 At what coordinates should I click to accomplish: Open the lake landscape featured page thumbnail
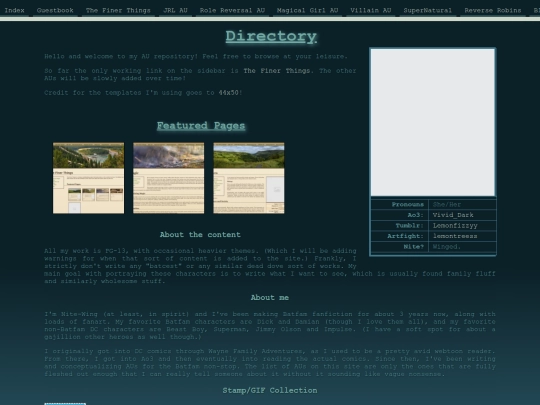[x=89, y=178]
